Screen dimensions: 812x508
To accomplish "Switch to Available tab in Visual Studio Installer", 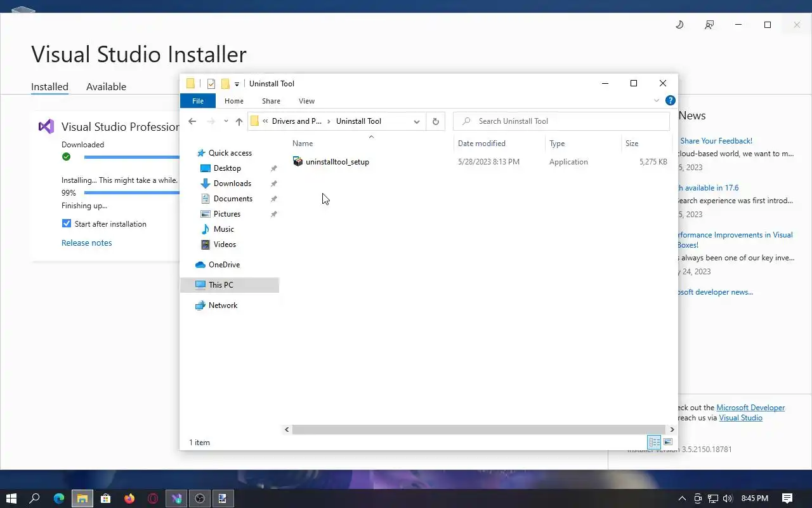I will (x=106, y=87).
